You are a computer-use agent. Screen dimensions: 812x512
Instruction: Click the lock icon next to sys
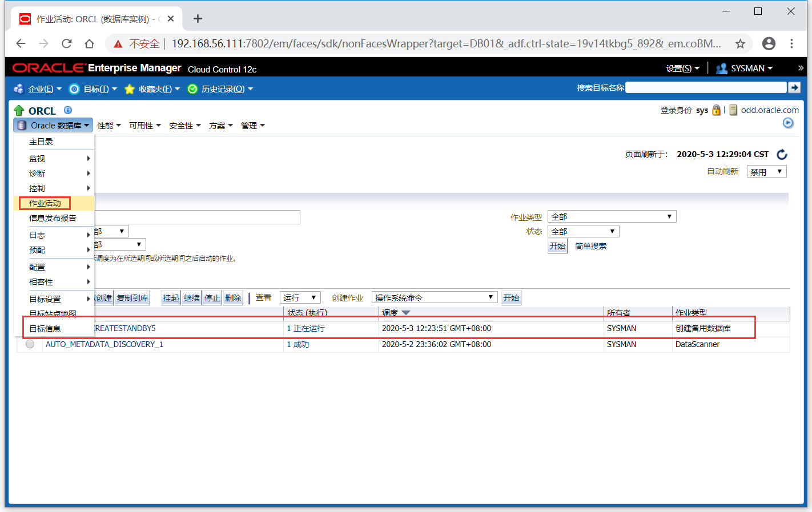point(716,110)
